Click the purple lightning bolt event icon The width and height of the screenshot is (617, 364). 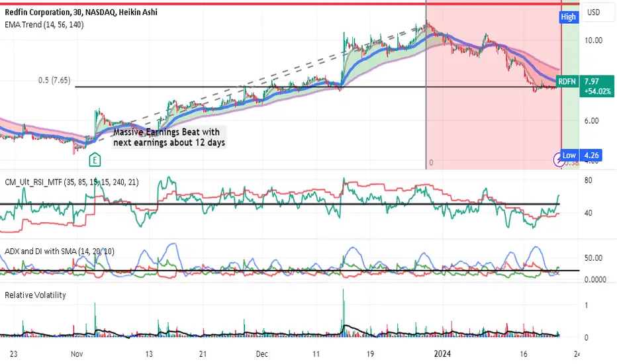pos(558,159)
